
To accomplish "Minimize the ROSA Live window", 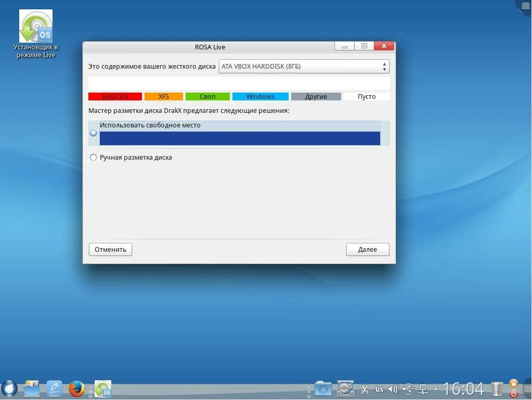I will 344,46.
